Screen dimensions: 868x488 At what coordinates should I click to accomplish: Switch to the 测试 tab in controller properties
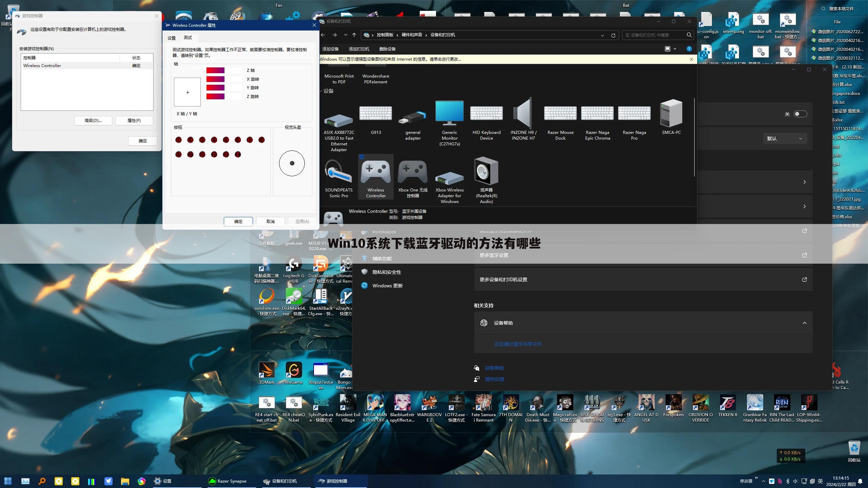(x=188, y=38)
